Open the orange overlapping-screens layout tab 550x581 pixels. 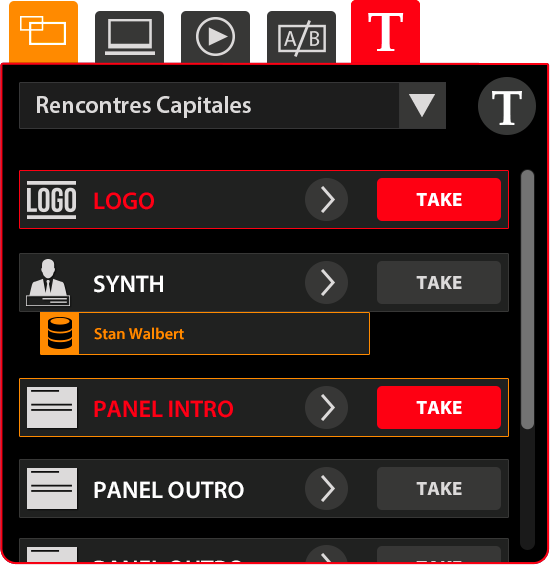click(43, 32)
